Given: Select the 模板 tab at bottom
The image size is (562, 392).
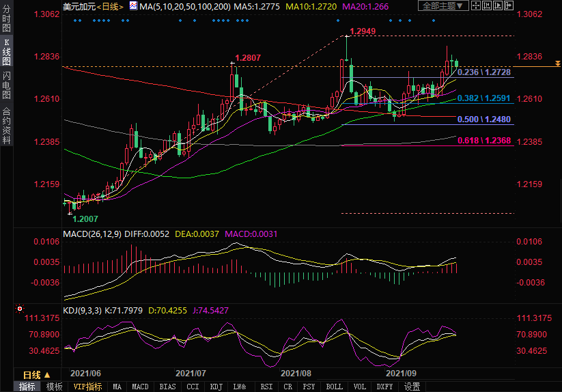Looking at the screenshot, I should 54,387.
